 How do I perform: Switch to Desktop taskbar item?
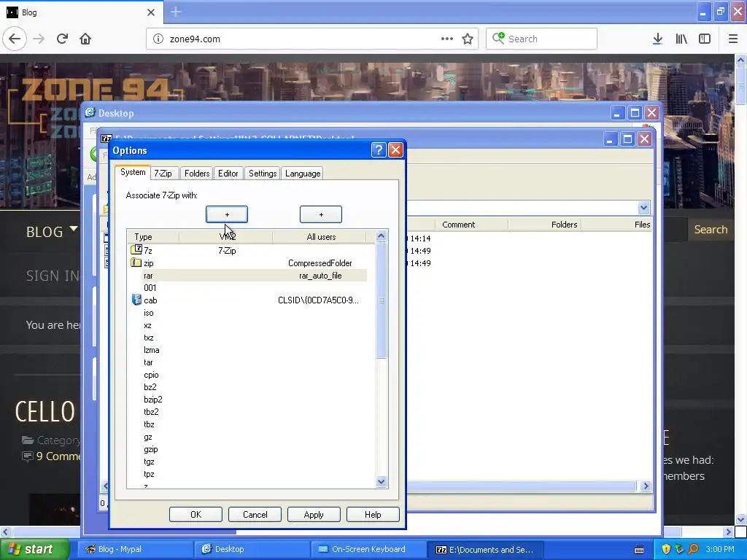[252, 549]
